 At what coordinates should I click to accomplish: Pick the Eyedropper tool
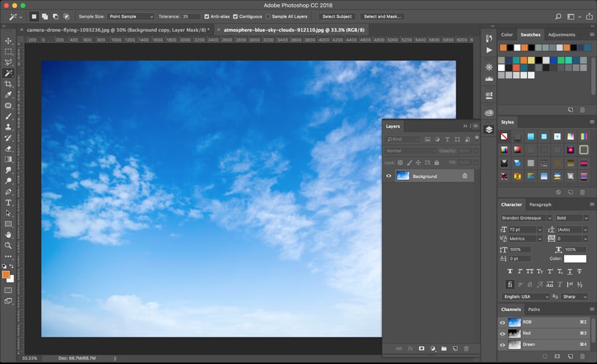click(9, 95)
